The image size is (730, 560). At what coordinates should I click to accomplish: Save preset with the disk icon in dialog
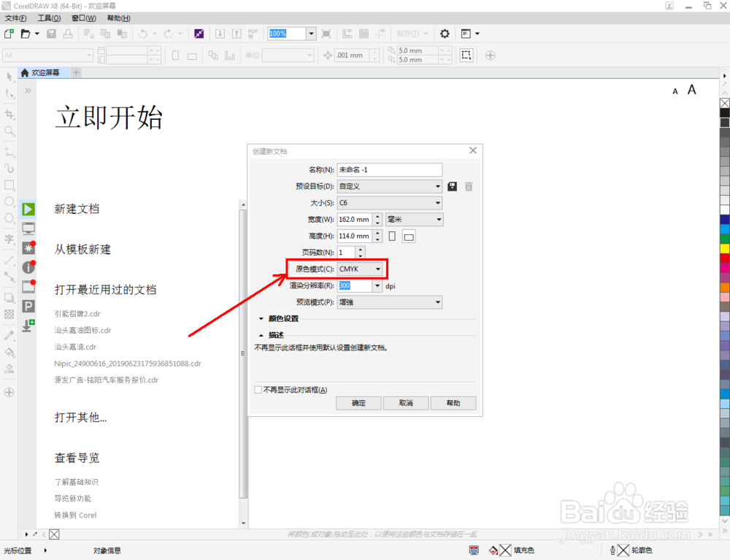click(x=452, y=187)
